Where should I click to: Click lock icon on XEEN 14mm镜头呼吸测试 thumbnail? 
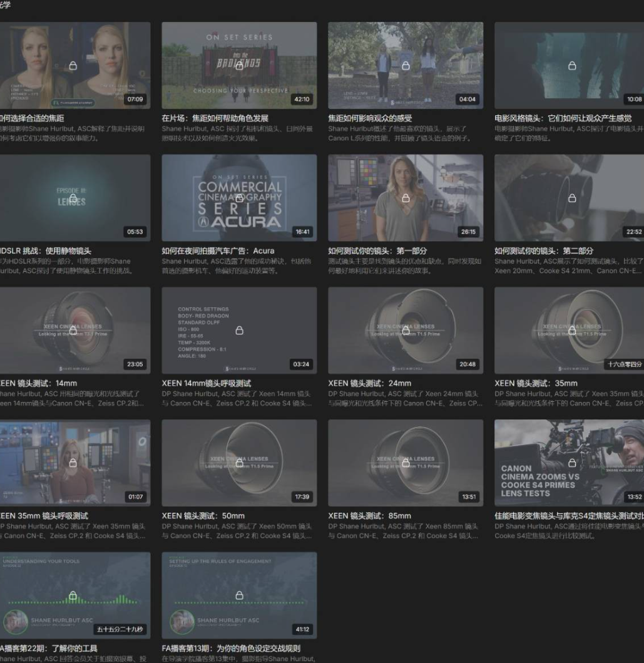click(x=239, y=331)
